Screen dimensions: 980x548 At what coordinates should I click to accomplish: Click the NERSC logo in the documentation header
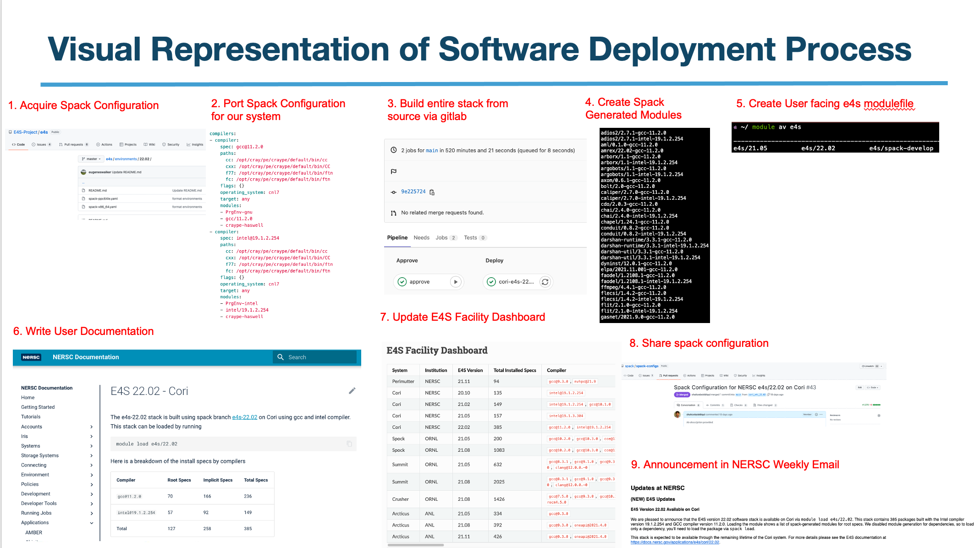tap(31, 357)
